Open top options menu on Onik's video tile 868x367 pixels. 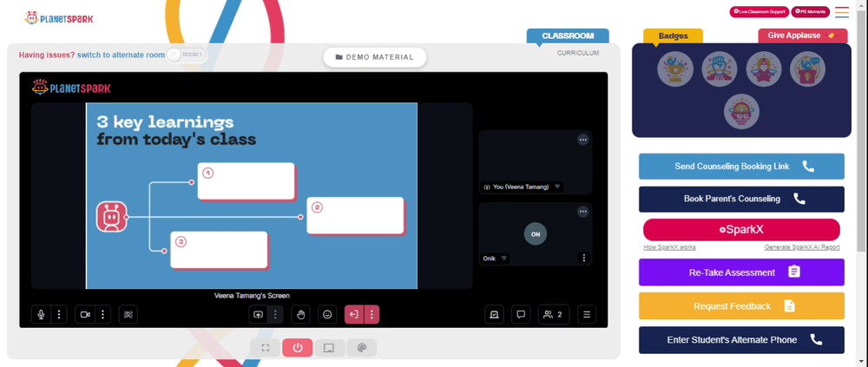click(x=583, y=212)
